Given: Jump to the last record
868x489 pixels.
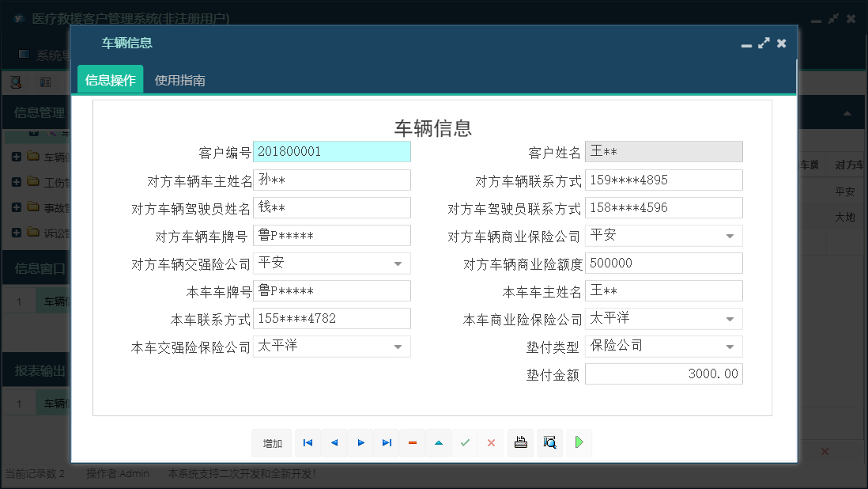Looking at the screenshot, I should click(x=387, y=443).
